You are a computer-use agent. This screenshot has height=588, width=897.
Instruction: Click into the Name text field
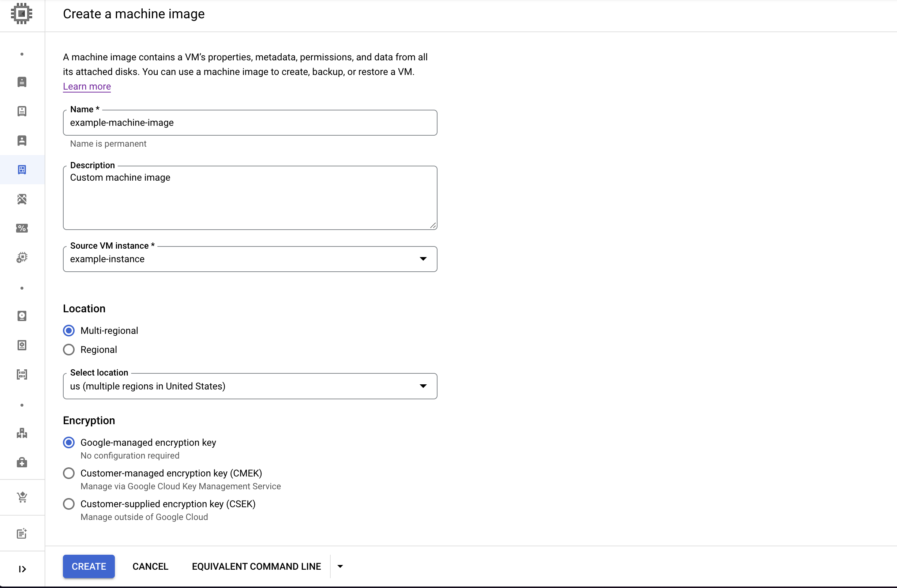[249, 123]
